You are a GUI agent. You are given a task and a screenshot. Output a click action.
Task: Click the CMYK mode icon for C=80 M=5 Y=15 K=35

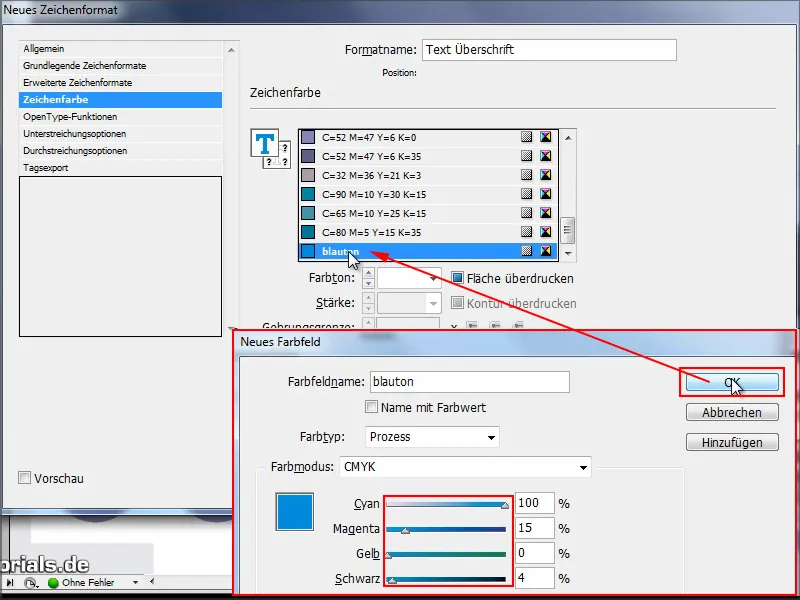pyautogui.click(x=545, y=232)
